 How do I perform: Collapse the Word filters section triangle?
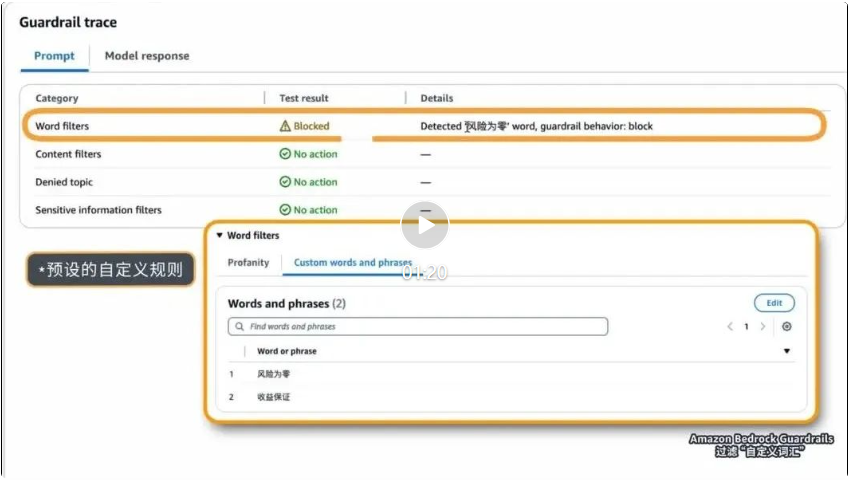(219, 236)
